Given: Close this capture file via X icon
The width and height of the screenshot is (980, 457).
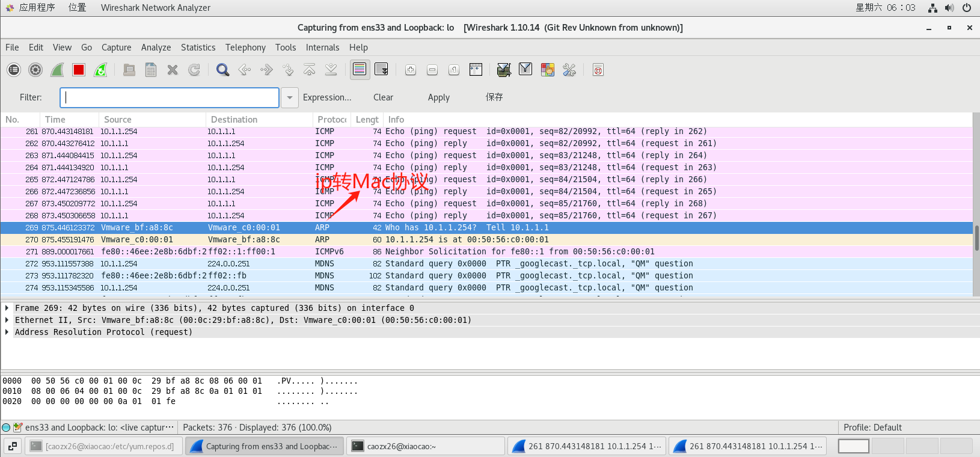Looking at the screenshot, I should 173,70.
